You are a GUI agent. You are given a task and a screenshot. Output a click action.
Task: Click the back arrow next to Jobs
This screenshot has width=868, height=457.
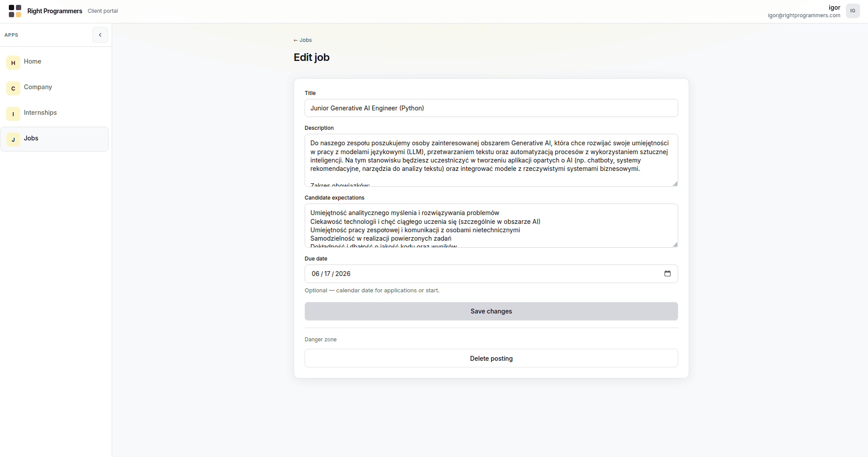tap(295, 40)
